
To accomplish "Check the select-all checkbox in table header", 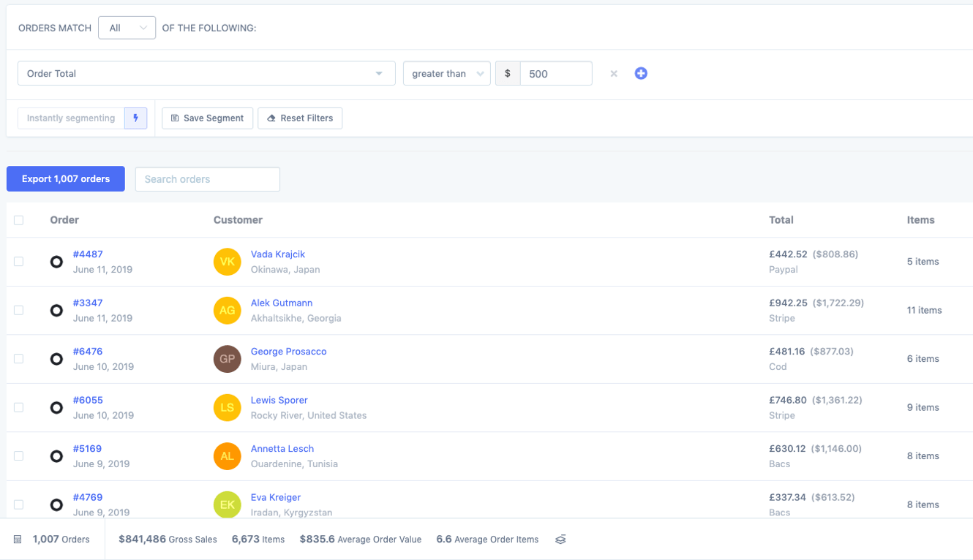I will pyautogui.click(x=18, y=219).
